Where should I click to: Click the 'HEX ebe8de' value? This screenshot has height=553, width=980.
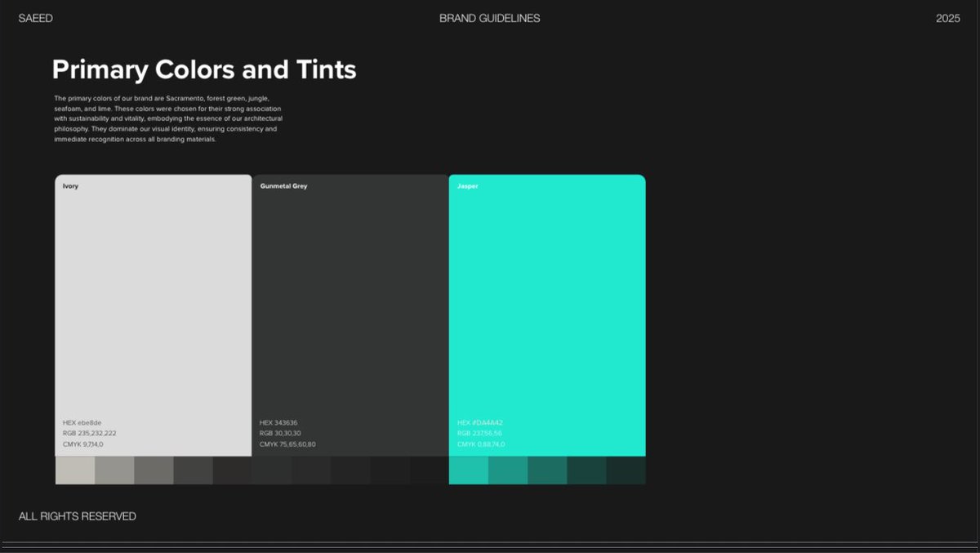(82, 422)
